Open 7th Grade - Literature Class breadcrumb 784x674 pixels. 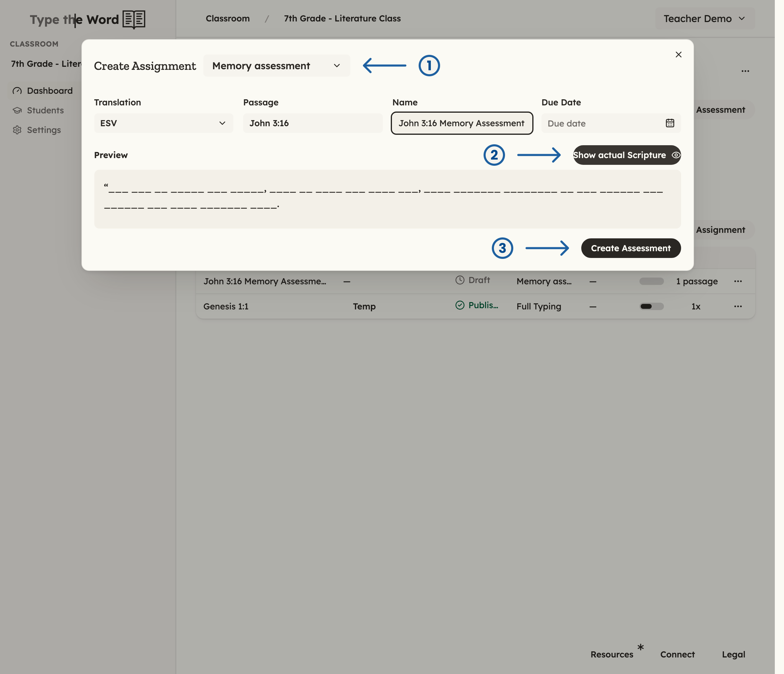pos(342,18)
